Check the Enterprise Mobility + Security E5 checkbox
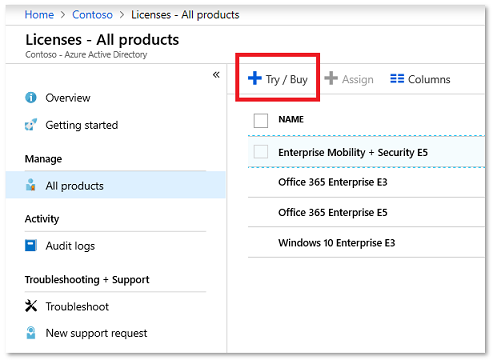Screen dimensions: 493x364 [x=261, y=152]
